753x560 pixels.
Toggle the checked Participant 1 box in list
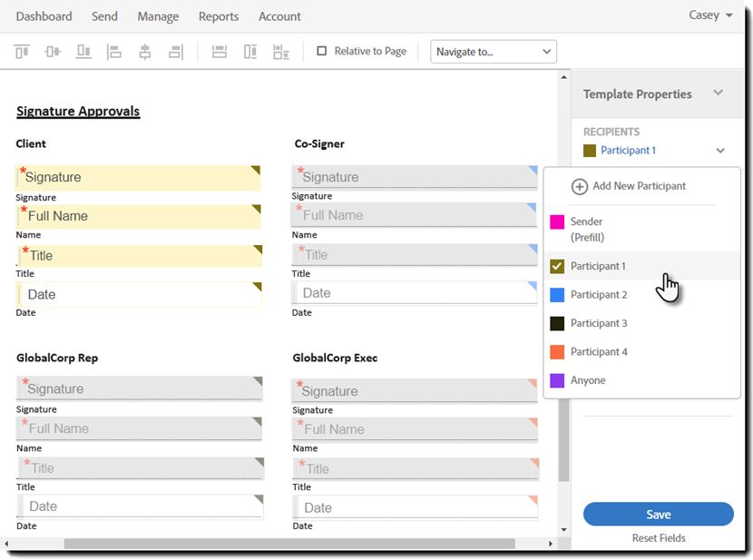pos(557,266)
